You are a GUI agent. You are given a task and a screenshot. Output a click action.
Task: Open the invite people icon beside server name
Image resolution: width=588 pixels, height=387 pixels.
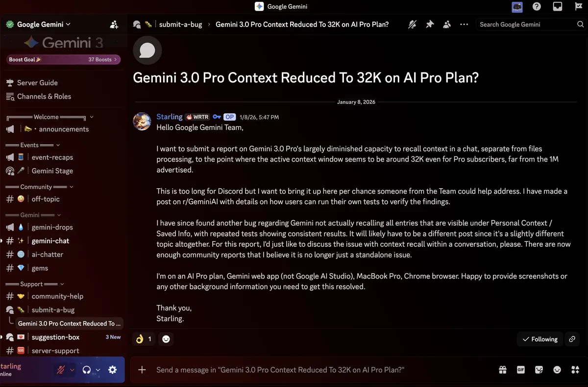pyautogui.click(x=114, y=25)
